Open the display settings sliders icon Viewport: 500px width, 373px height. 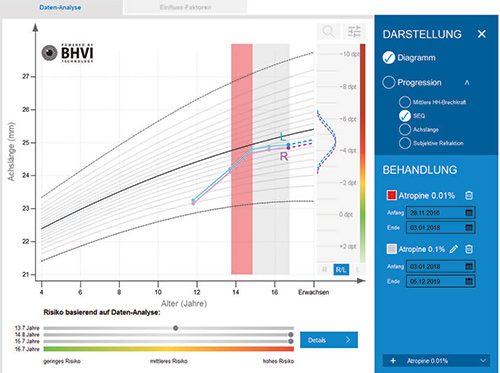(354, 32)
